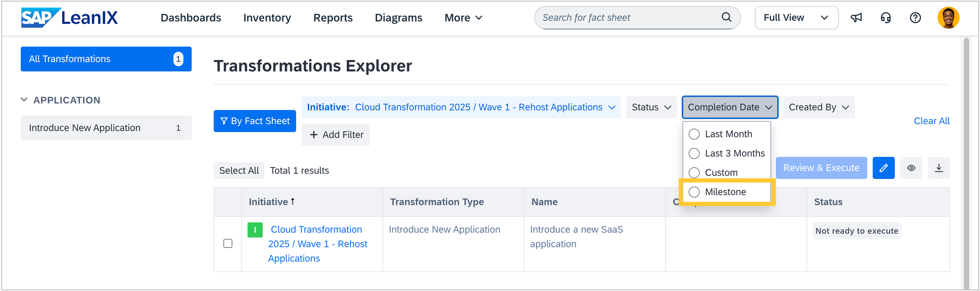The image size is (980, 291).
Task: Click the fact sheet search field
Action: point(628,17)
